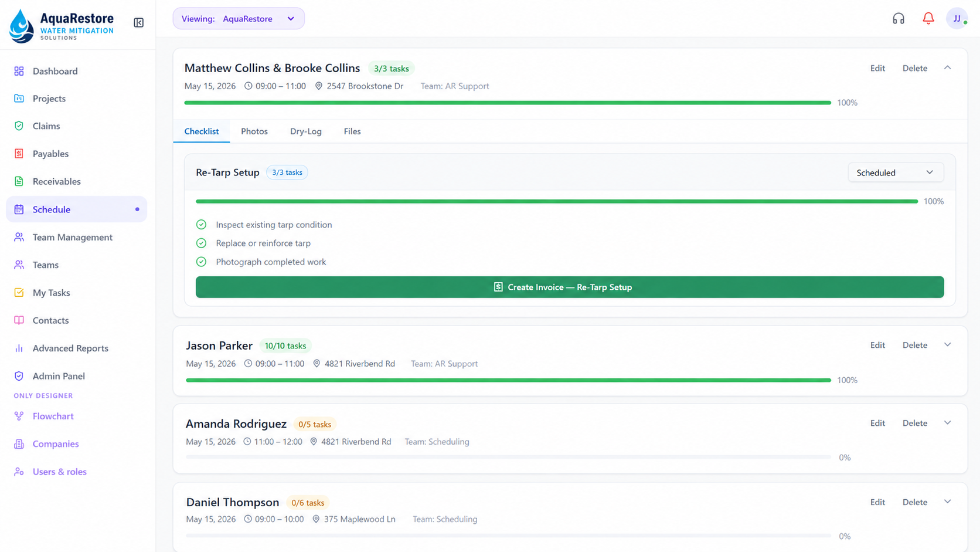Click the Projects folder icon

[x=19, y=99]
